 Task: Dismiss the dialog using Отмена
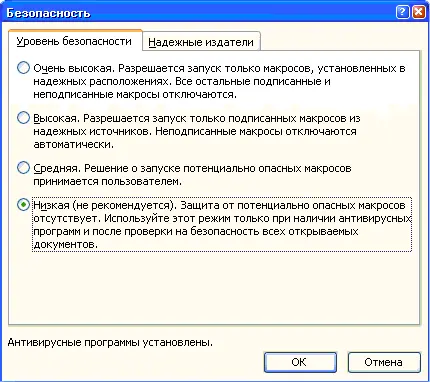pos(384,362)
